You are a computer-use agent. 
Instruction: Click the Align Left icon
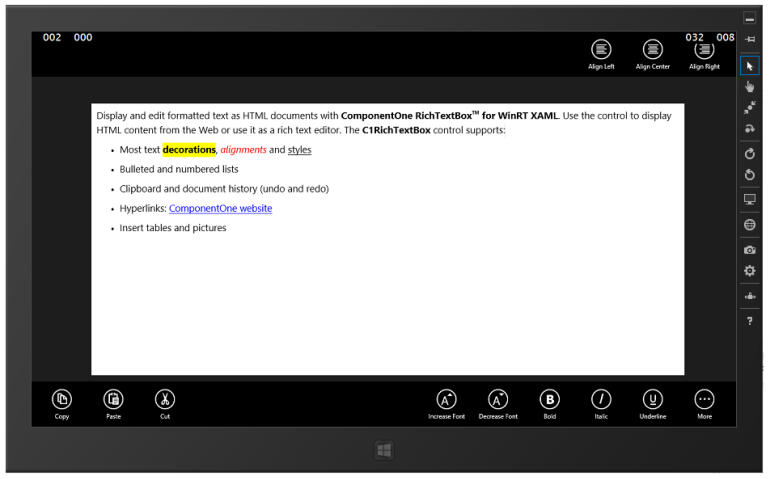pyautogui.click(x=601, y=49)
